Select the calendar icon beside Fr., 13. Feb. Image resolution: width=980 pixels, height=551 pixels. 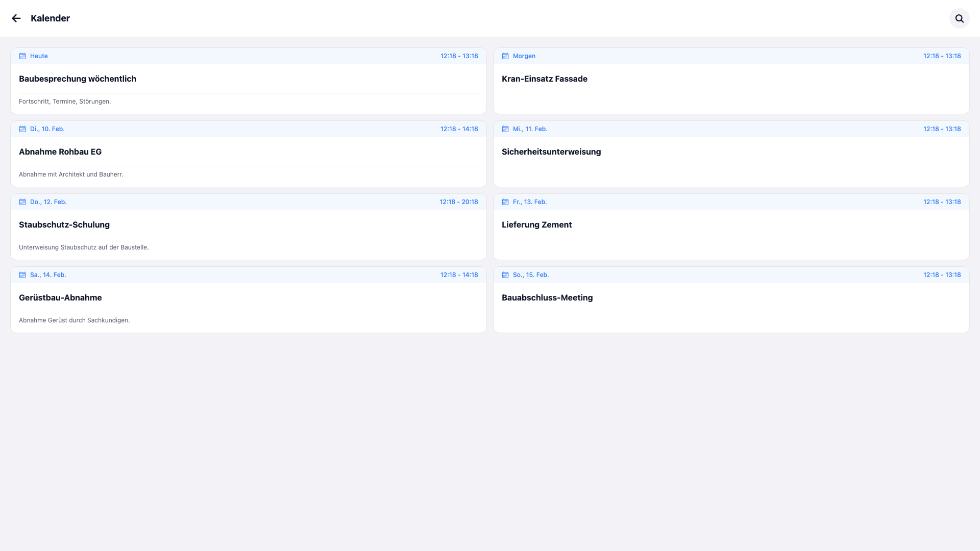click(x=505, y=202)
